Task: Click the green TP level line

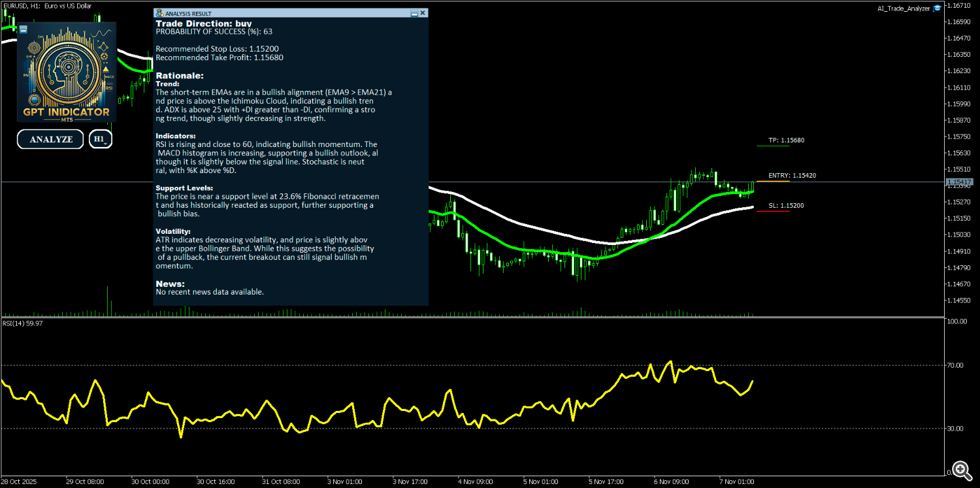Action: 773,146
